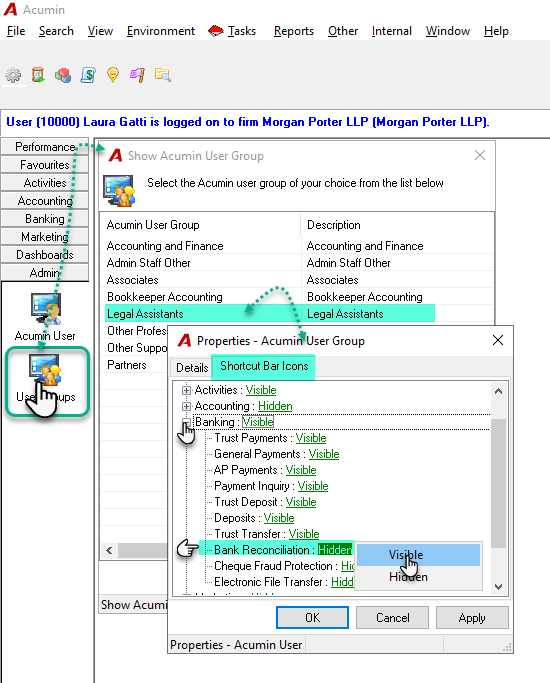The width and height of the screenshot is (550, 683).
Task: Click the gear settings toolbar icon
Action: [x=13, y=75]
